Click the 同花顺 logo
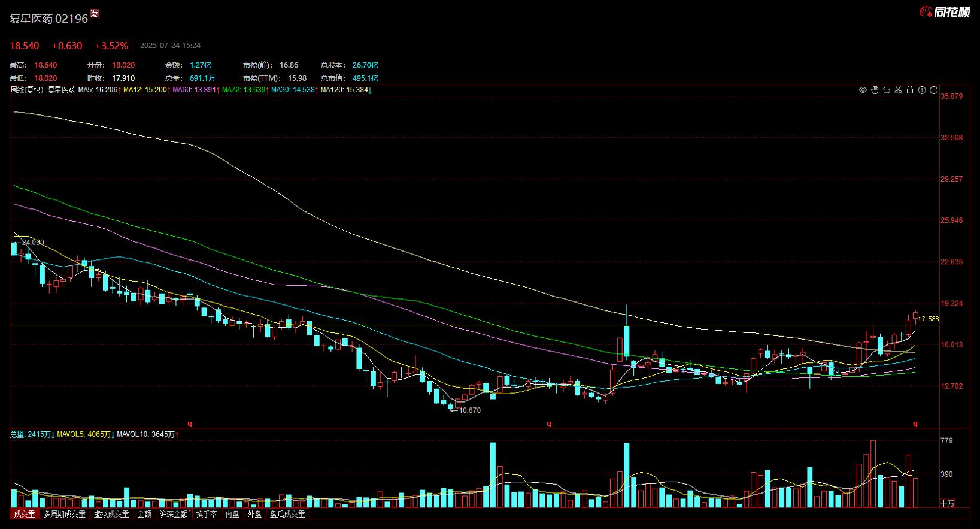The height and width of the screenshot is (529, 980). click(945, 11)
